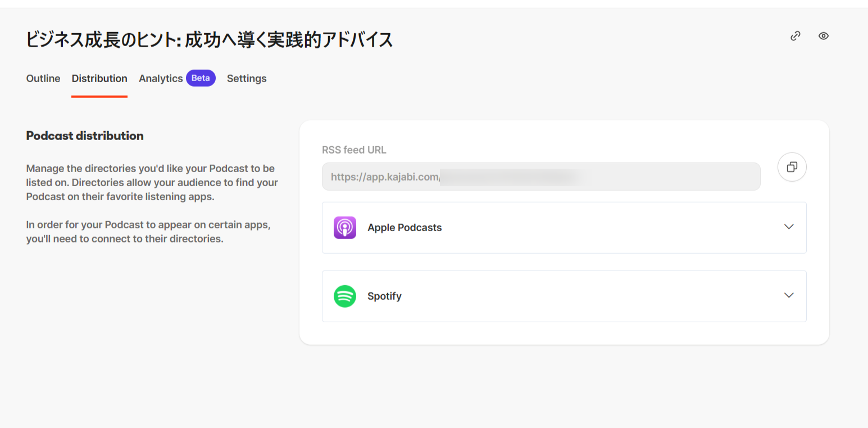868x428 pixels.
Task: Click the Beta badge
Action: pos(201,78)
